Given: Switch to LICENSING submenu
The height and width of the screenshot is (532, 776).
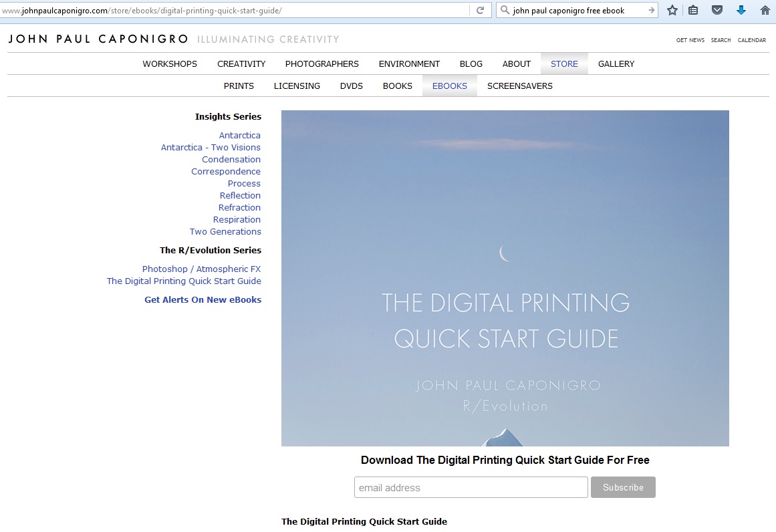Looking at the screenshot, I should click(297, 86).
